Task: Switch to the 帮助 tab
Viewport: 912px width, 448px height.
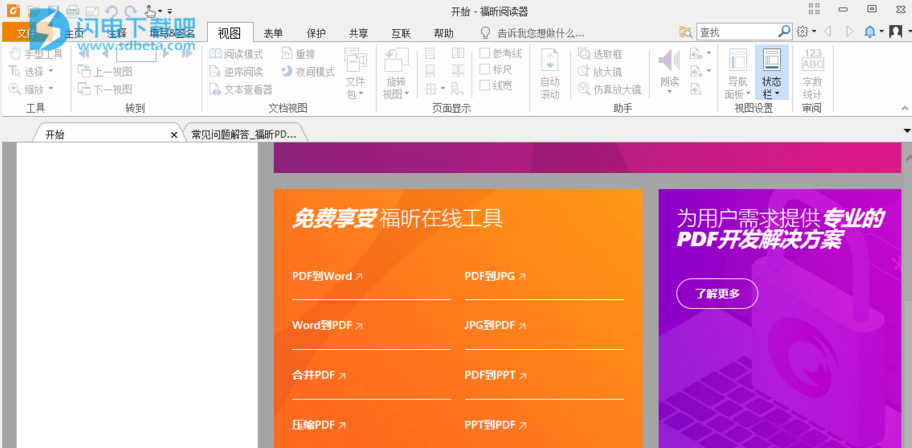Action: coord(444,33)
